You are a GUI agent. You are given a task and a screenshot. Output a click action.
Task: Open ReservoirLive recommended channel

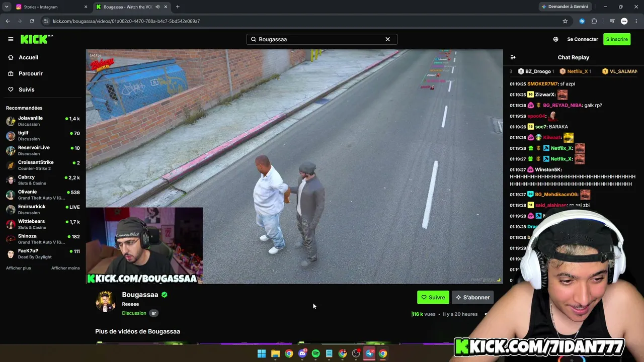pos(43,150)
